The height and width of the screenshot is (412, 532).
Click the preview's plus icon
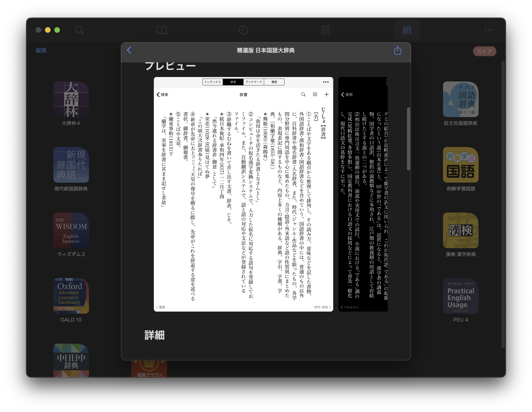click(x=327, y=95)
